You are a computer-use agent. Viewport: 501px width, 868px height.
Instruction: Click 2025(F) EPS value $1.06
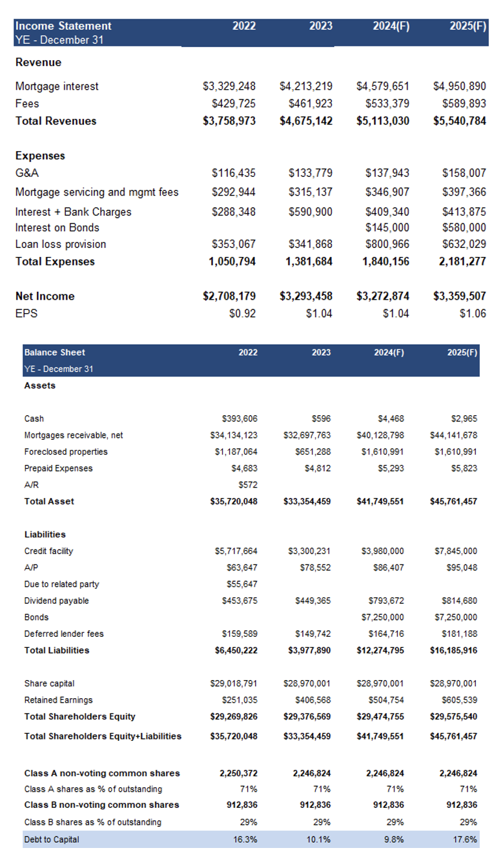pos(473,314)
